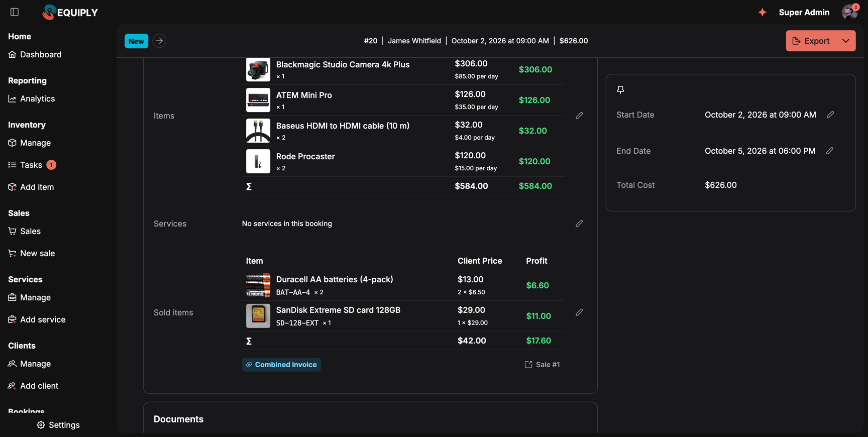This screenshot has width=868, height=437.
Task: Edit the Sold items pencil icon
Action: pyautogui.click(x=579, y=312)
